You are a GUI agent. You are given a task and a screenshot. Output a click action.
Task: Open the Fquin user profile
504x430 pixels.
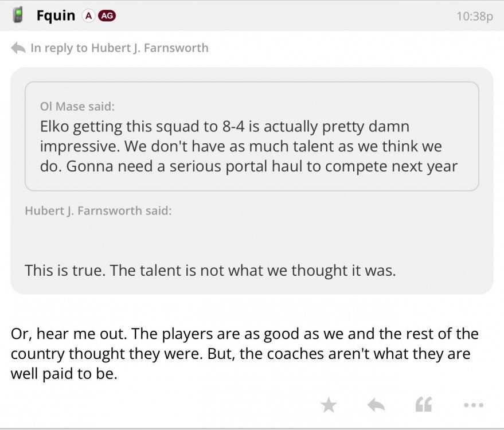tap(56, 15)
